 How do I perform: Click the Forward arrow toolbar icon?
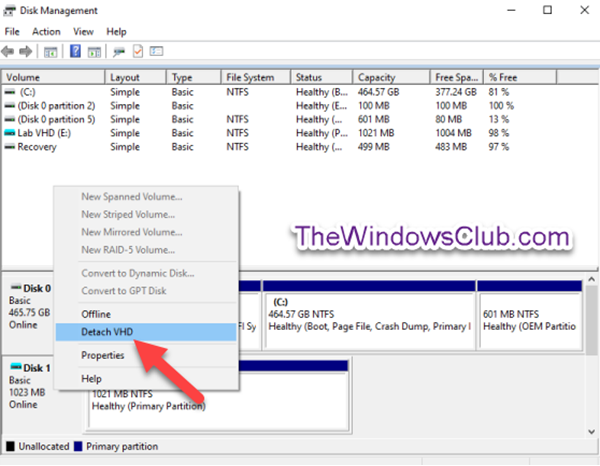[26, 51]
